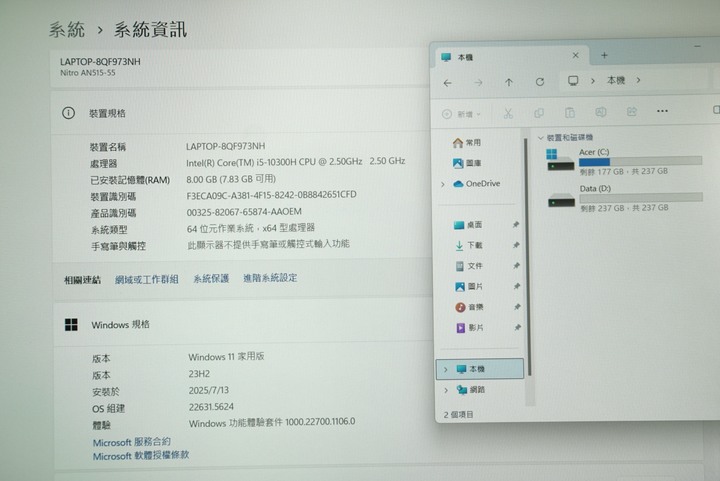Expand the OneDrive tree node
The width and height of the screenshot is (720, 481).
click(x=443, y=185)
